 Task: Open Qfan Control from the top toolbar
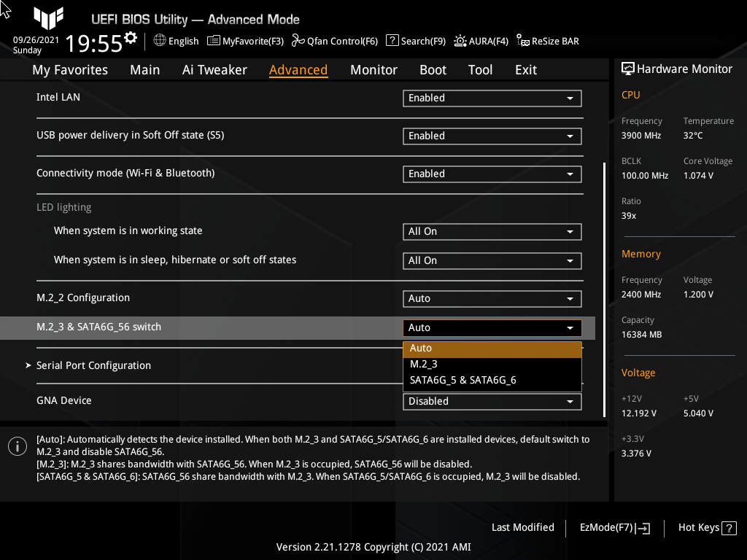click(x=335, y=41)
